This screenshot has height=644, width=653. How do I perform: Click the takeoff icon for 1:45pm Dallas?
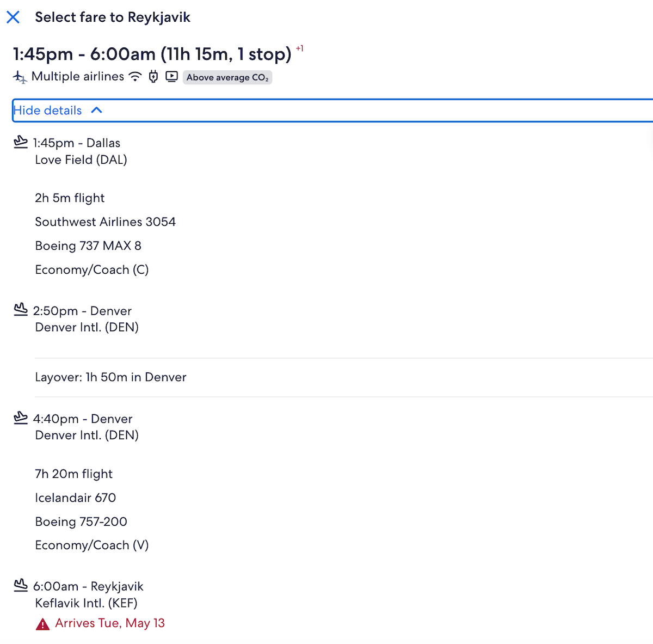click(21, 142)
